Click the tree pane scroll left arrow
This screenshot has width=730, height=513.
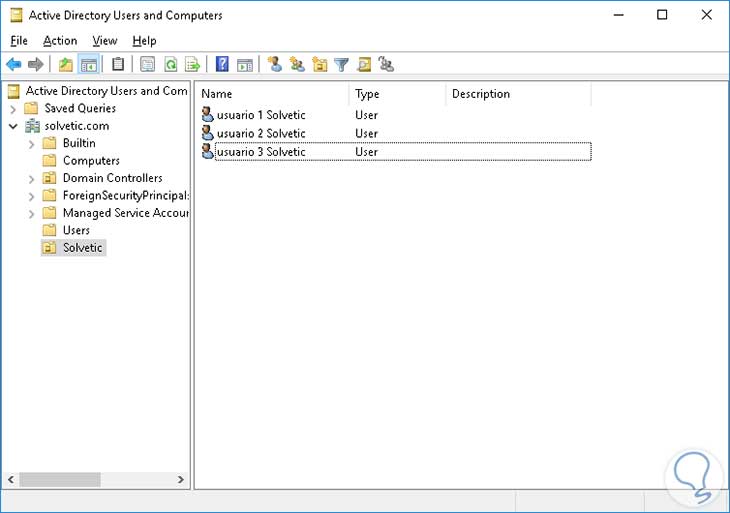pyautogui.click(x=11, y=479)
